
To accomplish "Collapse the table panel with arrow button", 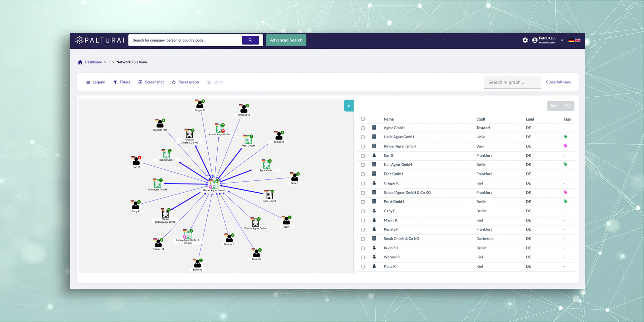I will pos(348,106).
